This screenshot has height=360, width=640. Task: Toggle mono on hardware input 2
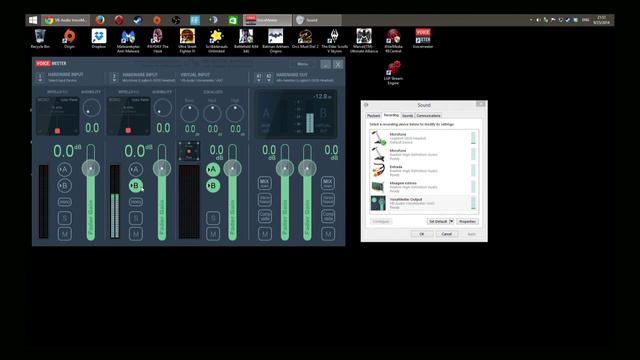(136, 202)
